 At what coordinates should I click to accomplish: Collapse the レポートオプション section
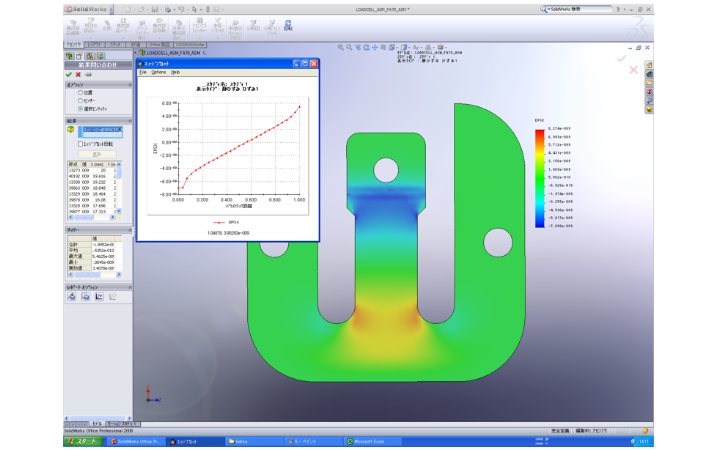tap(129, 287)
